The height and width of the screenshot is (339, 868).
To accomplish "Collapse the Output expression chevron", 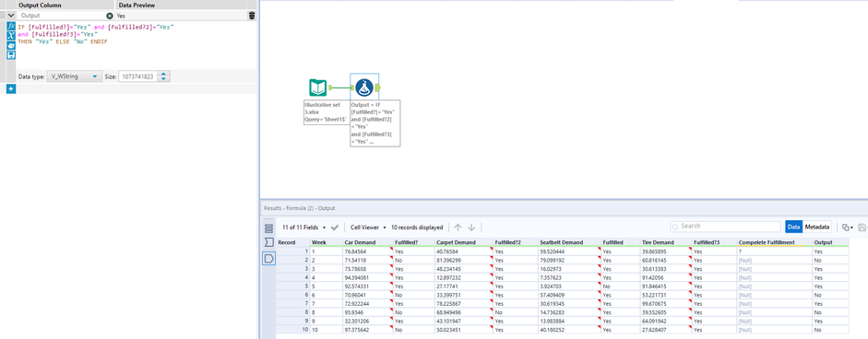I will pos(11,16).
